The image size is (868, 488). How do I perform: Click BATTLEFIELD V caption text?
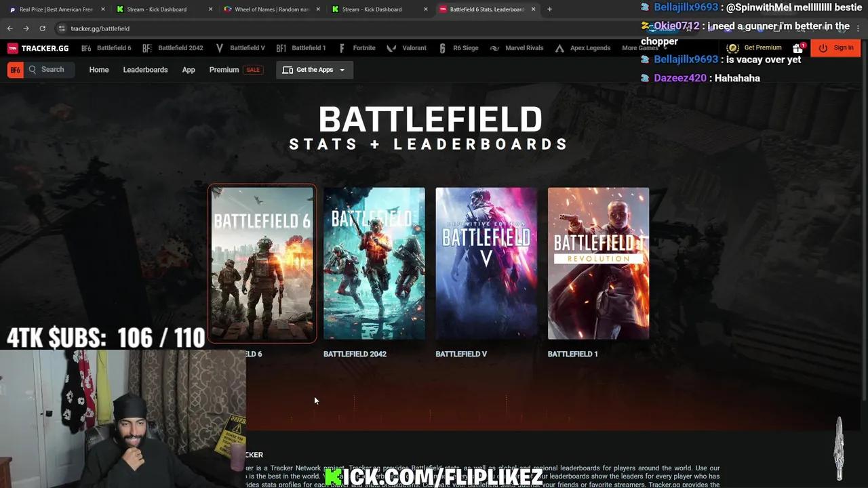tap(461, 354)
